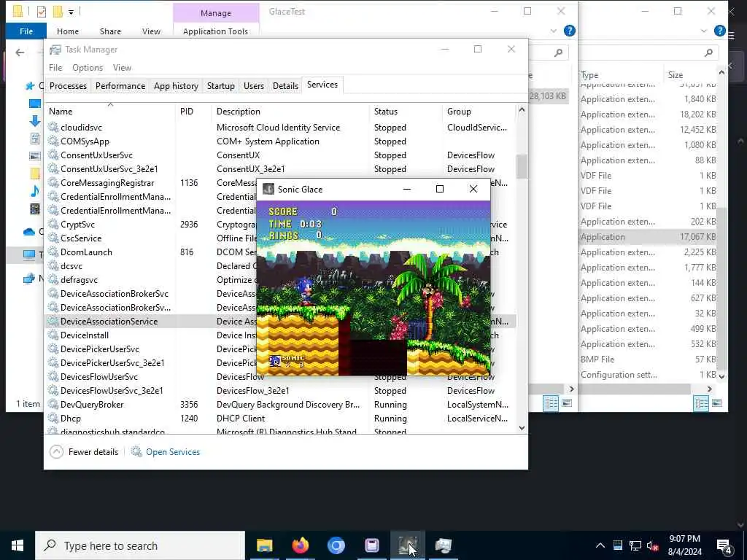The image size is (747, 560).
Task: Switch to the Startup tab
Action: pyautogui.click(x=220, y=86)
